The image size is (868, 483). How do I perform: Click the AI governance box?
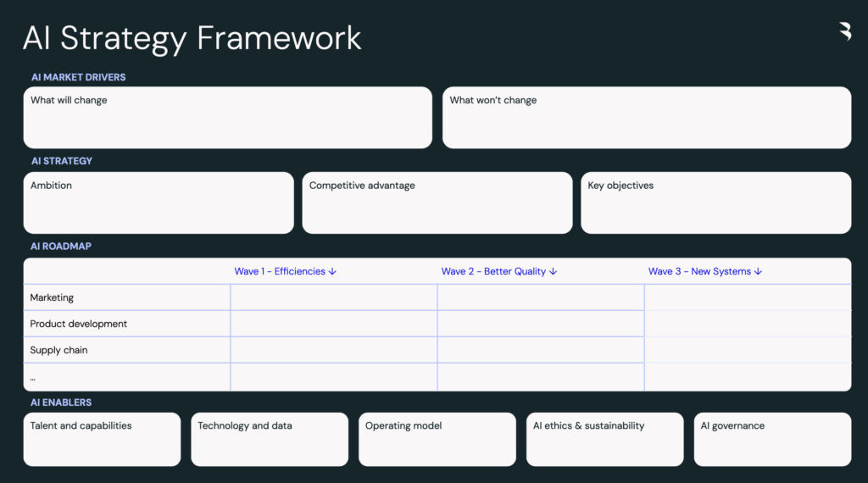[x=772, y=439]
